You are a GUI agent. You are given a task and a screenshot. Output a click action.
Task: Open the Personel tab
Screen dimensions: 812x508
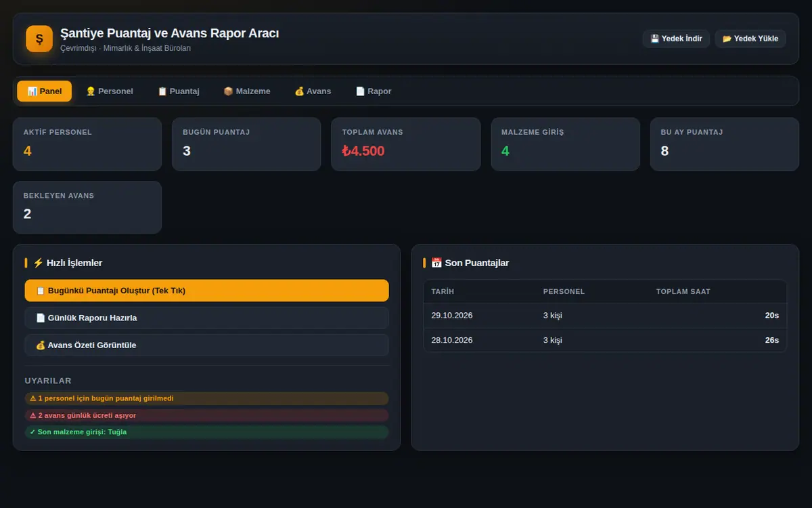[x=110, y=91]
